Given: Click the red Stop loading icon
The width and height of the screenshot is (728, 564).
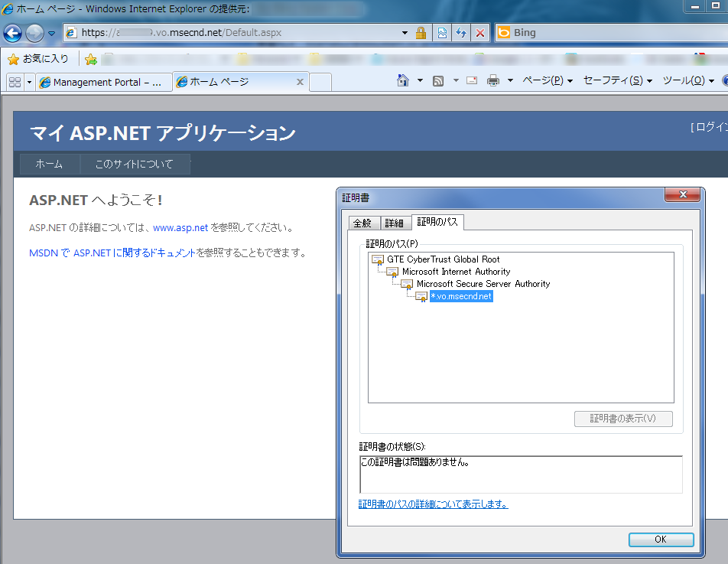Looking at the screenshot, I should pyautogui.click(x=479, y=33).
